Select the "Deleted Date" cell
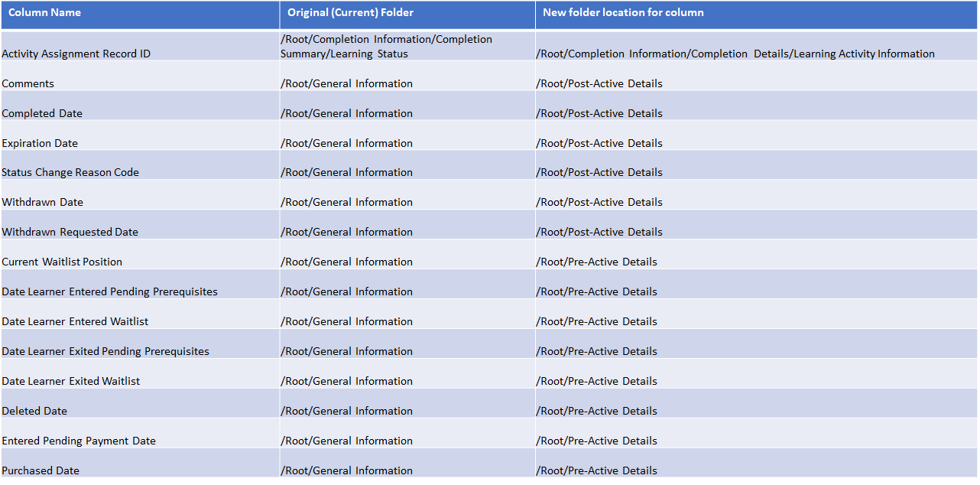 pyautogui.click(x=34, y=411)
